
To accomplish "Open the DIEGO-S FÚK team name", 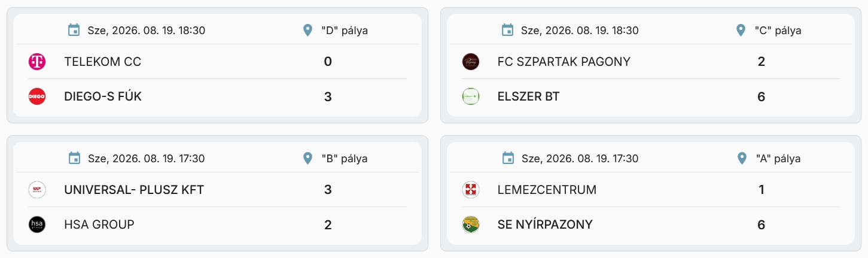I will 103,96.
